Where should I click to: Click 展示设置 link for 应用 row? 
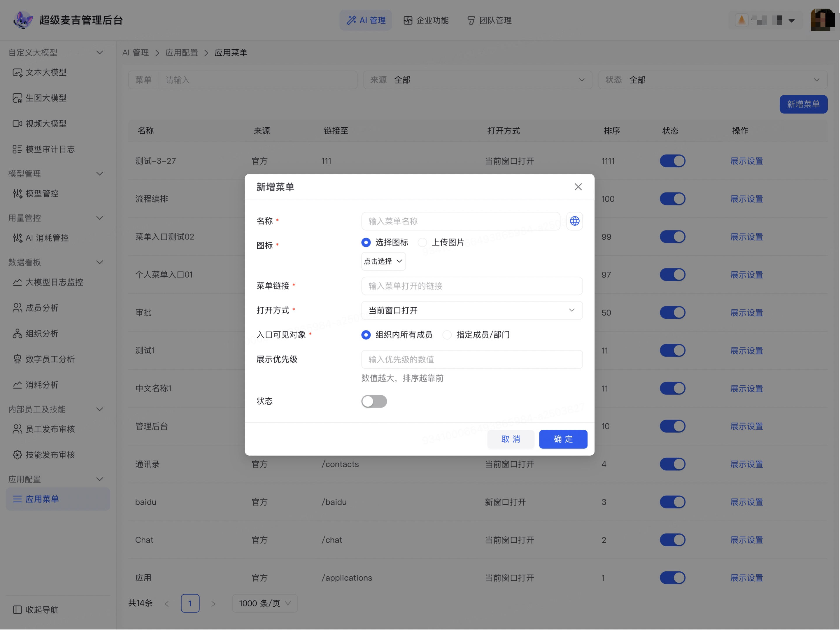[747, 578]
